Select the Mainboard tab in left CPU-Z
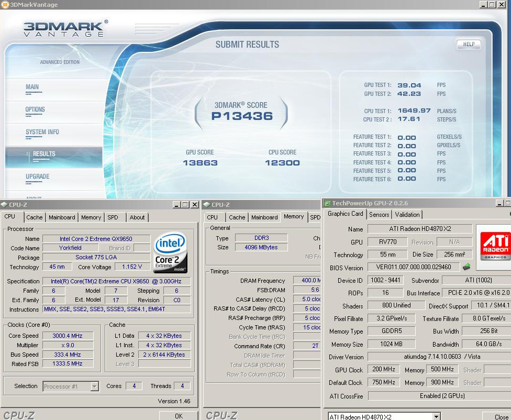Image resolution: width=511 pixels, height=420 pixels. pyautogui.click(x=62, y=217)
